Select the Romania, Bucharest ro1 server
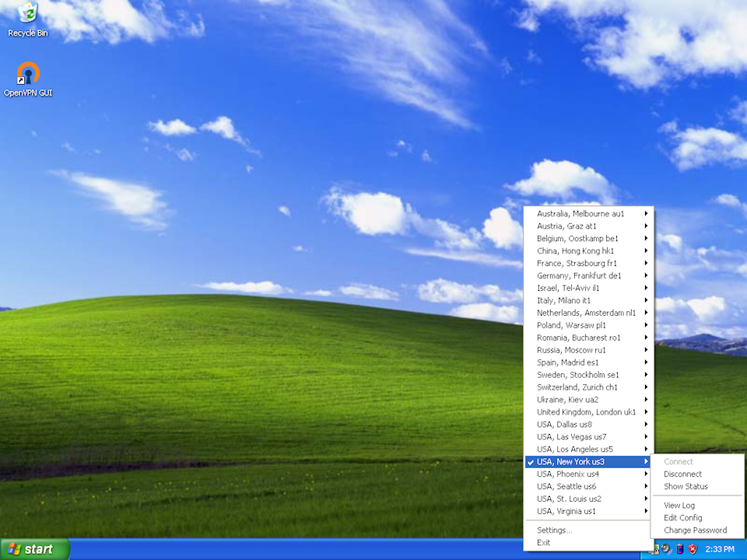The width and height of the screenshot is (747, 560). coord(588,338)
